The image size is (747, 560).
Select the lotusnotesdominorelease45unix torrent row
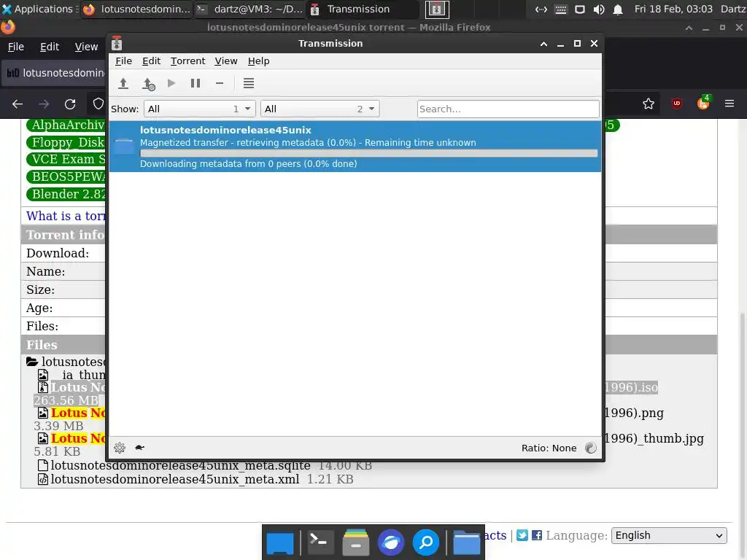coord(355,146)
